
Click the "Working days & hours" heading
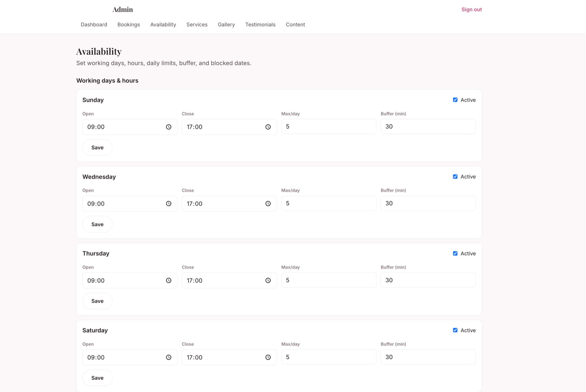(107, 81)
